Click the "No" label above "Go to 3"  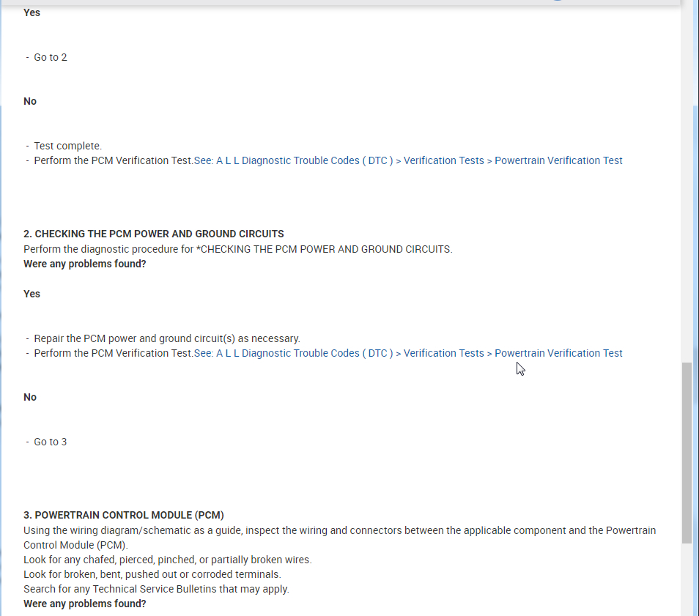(30, 397)
